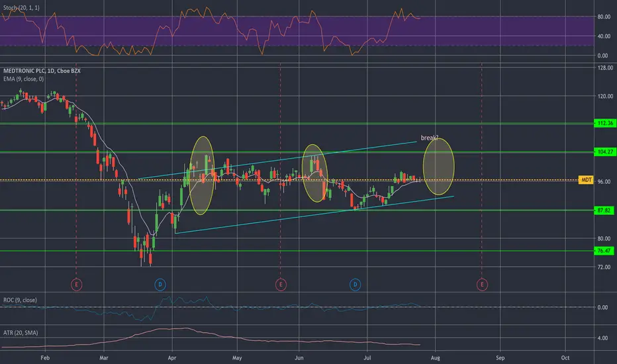Select the 87.82 green price label
This screenshot has height=364, width=617.
click(604, 210)
